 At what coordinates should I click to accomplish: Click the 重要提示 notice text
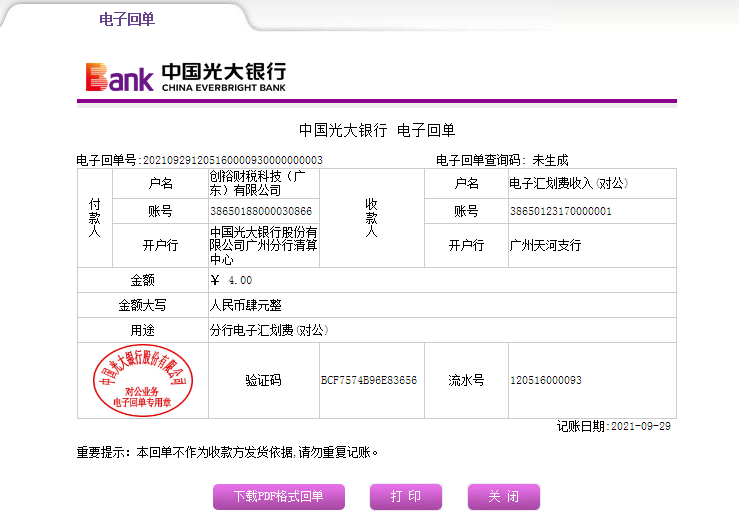click(228, 452)
